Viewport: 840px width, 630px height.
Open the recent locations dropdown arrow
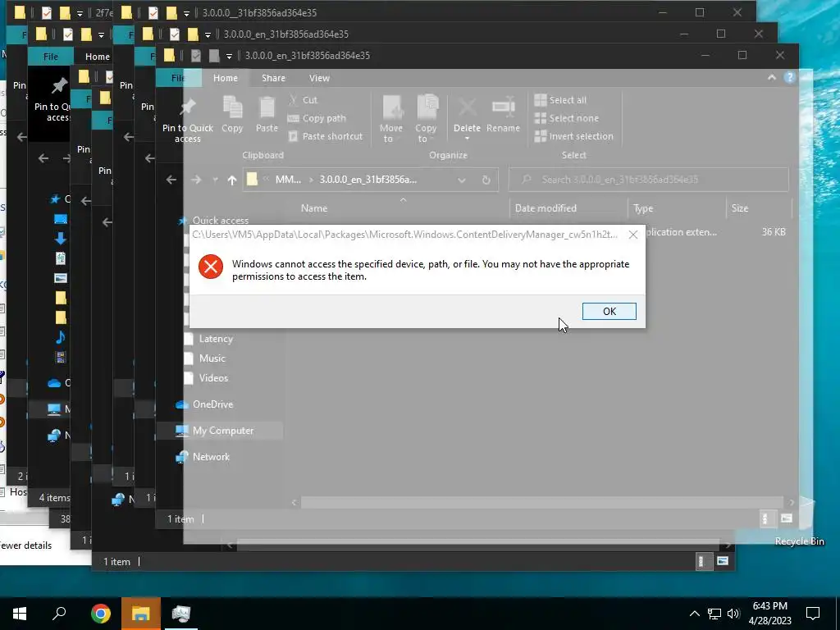click(216, 180)
